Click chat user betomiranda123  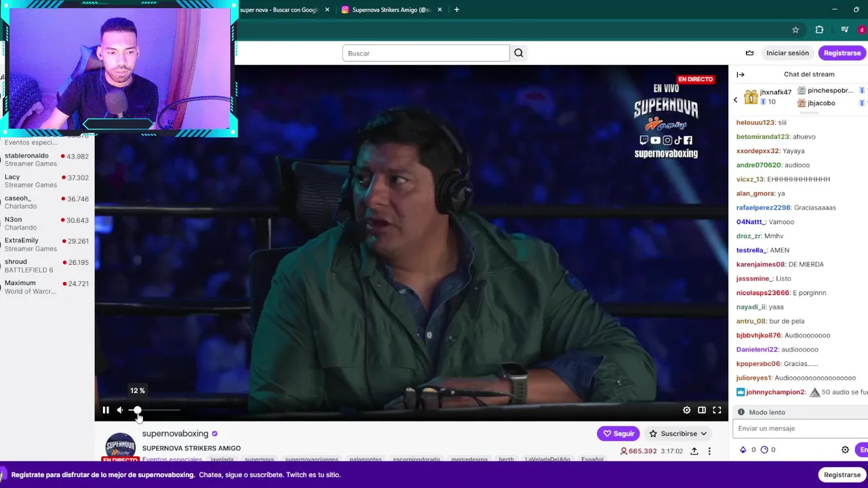click(x=763, y=136)
